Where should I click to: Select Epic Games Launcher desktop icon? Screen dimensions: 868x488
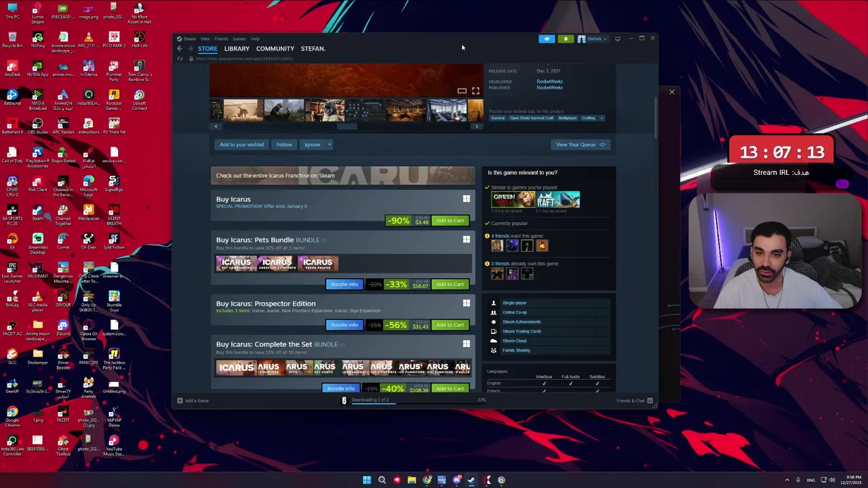coord(12,270)
